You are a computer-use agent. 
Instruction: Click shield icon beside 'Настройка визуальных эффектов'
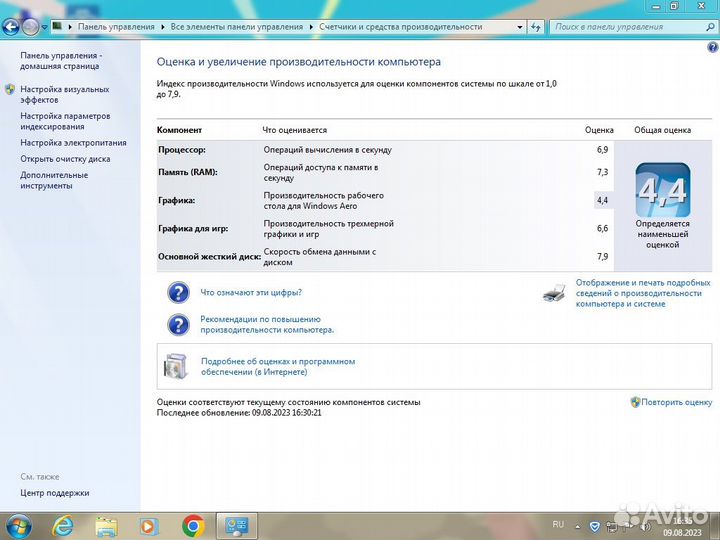coord(10,89)
